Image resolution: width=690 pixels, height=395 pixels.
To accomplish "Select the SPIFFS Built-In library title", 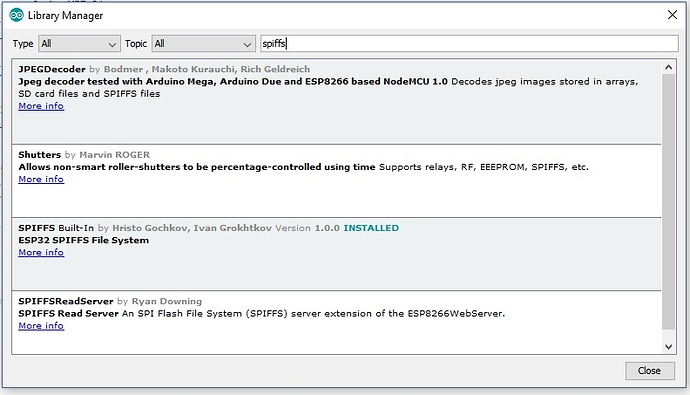I will pyautogui.click(x=56, y=228).
